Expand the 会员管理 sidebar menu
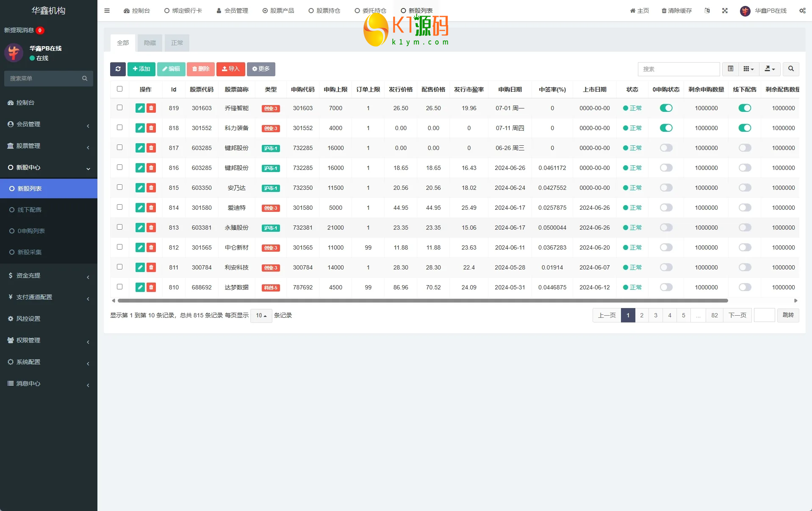Image resolution: width=812 pixels, height=511 pixels. coord(49,124)
